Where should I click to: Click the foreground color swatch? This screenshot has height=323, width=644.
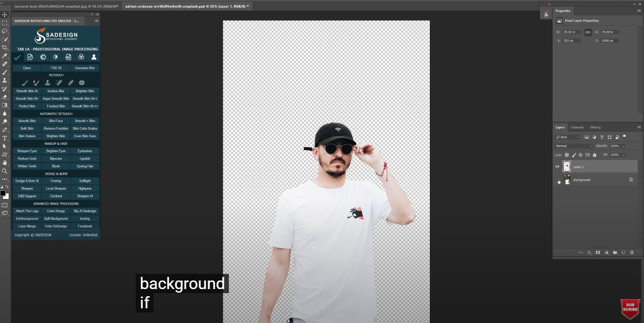tap(3, 193)
